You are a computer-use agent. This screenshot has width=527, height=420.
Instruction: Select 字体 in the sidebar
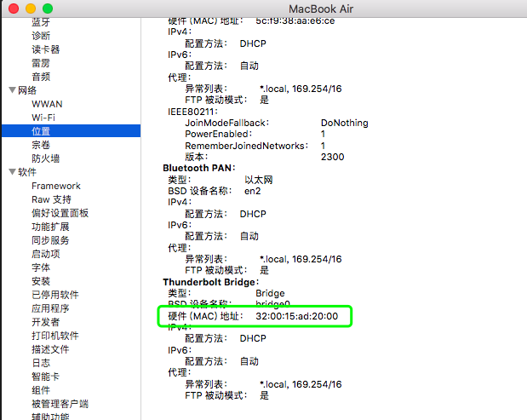41,268
